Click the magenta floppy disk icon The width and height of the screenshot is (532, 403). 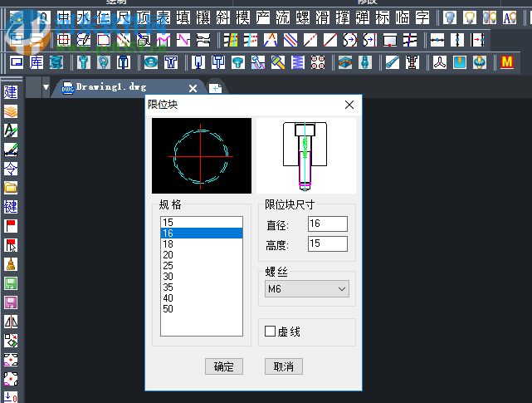11,302
